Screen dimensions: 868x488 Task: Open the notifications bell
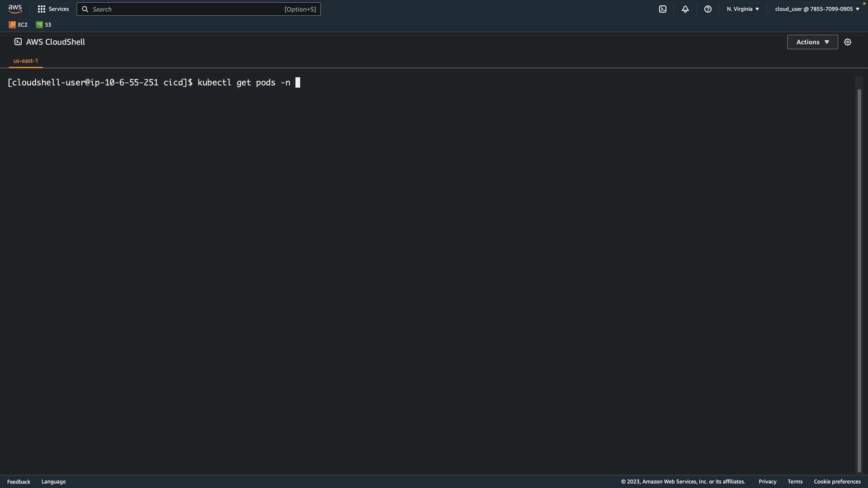click(x=685, y=9)
